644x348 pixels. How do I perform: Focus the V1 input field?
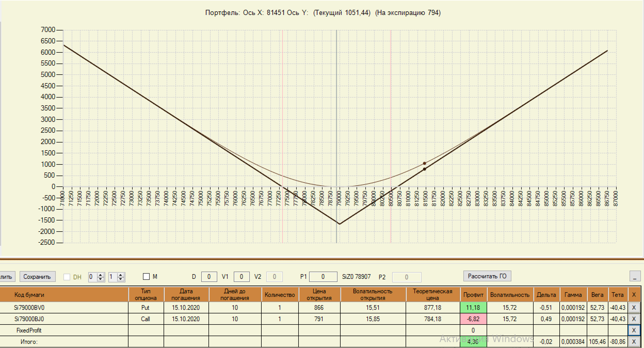pos(241,277)
